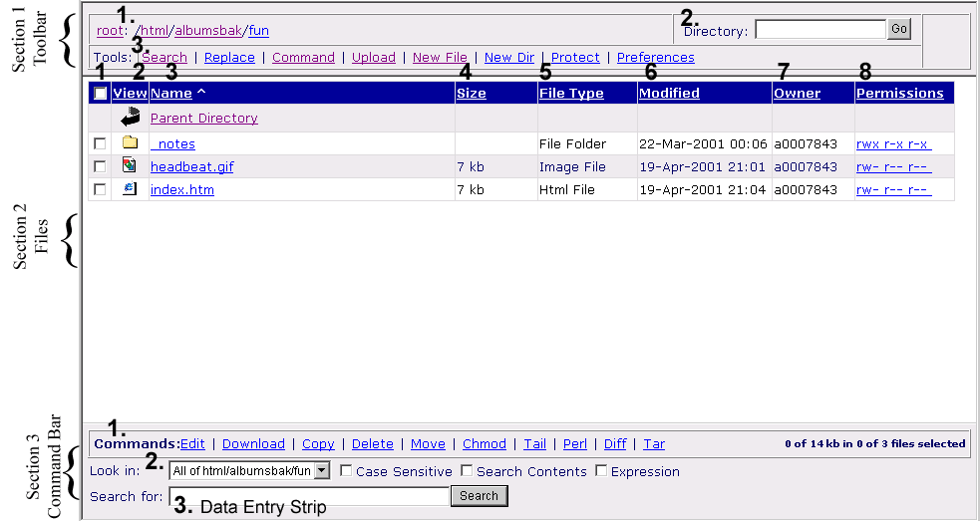Click the Diff command
Image resolution: width=980 pixels, height=521 pixels.
[616, 443]
